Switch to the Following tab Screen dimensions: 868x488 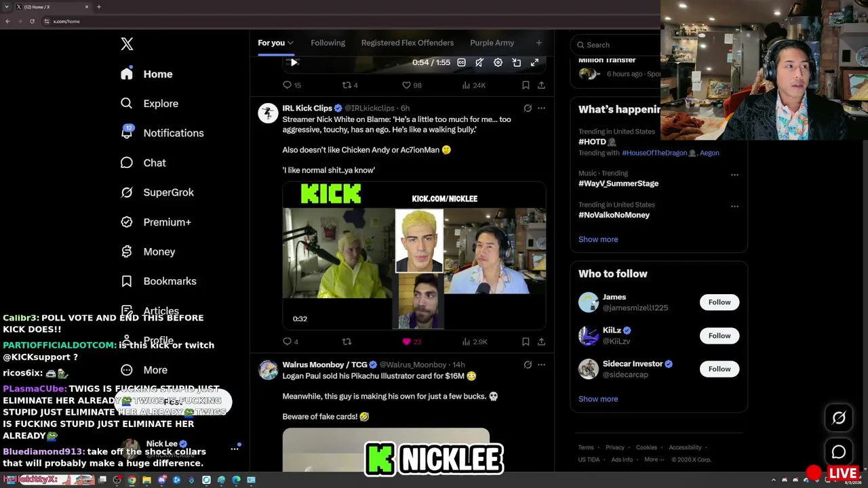(x=328, y=43)
